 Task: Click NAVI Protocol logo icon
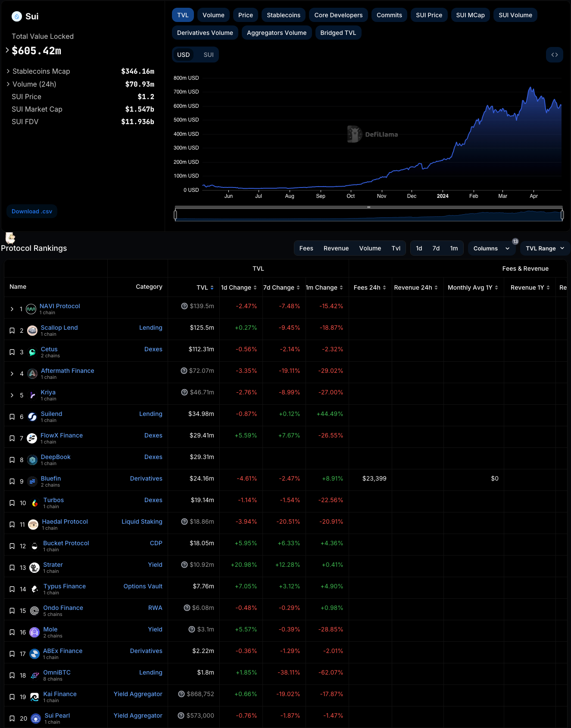coord(31,309)
